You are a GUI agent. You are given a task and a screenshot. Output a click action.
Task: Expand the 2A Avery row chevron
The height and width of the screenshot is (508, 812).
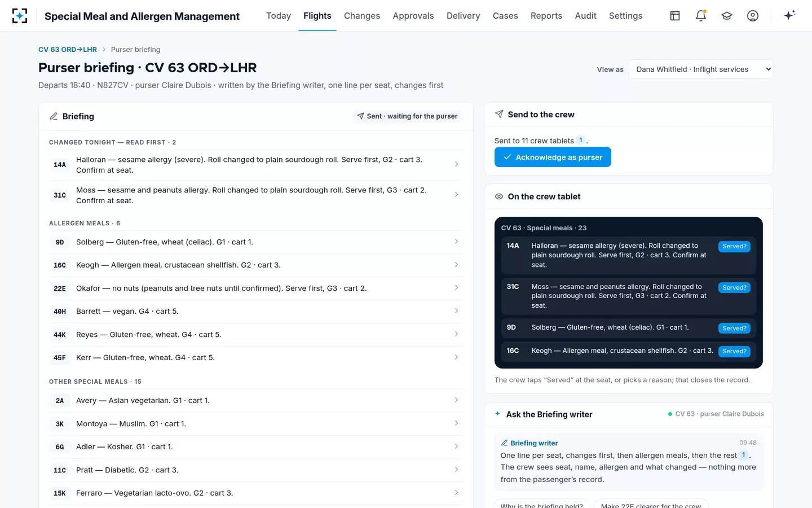[456, 400]
